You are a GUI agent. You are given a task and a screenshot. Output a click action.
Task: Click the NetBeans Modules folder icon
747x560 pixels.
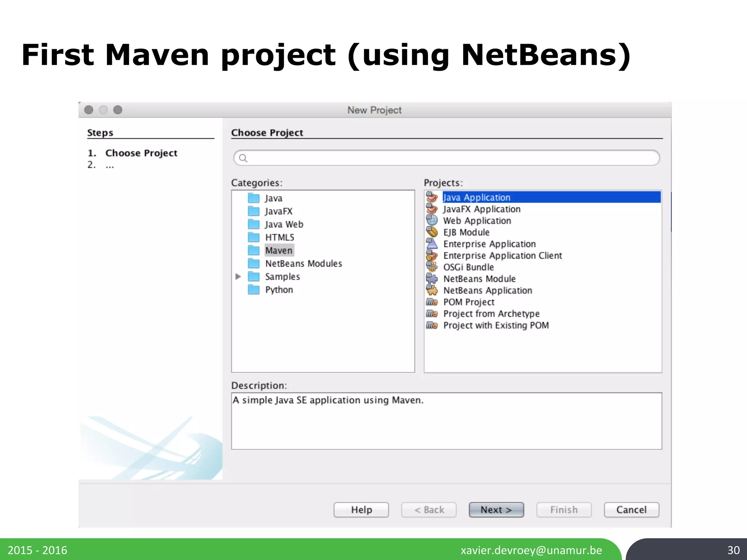click(253, 264)
